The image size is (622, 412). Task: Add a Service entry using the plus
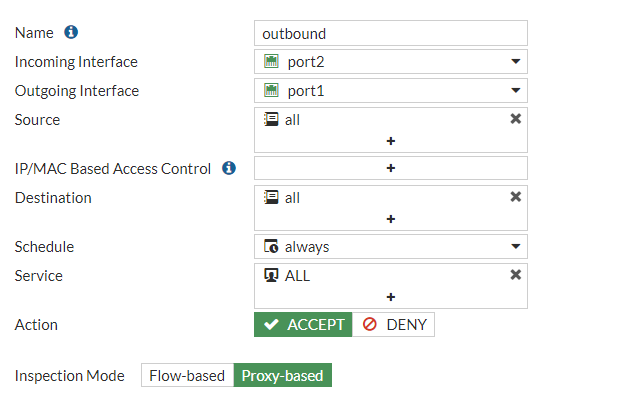(391, 297)
